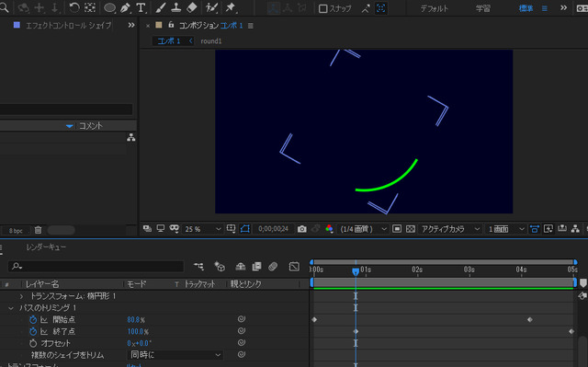Click the 8 bpc color depth button

pos(16,230)
